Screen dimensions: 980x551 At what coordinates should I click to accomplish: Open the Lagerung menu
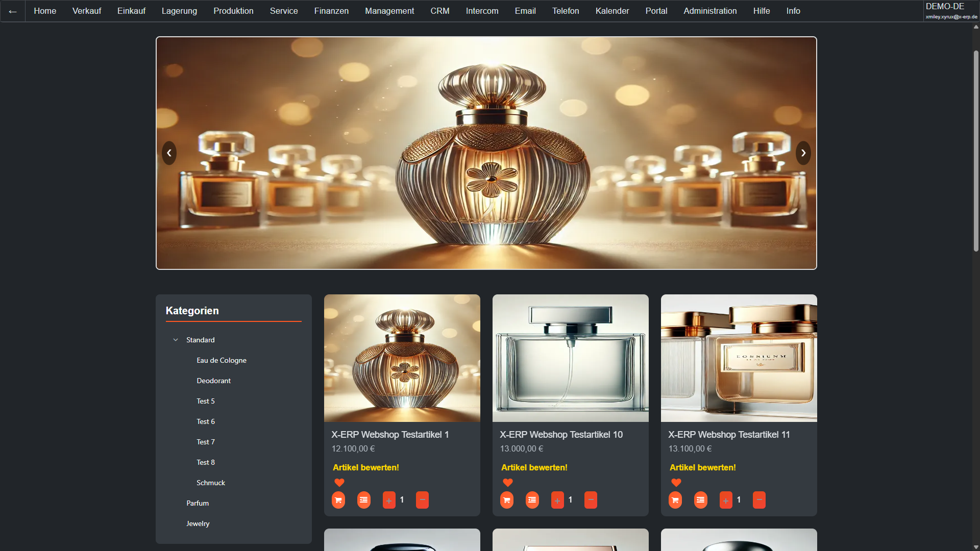pos(179,11)
